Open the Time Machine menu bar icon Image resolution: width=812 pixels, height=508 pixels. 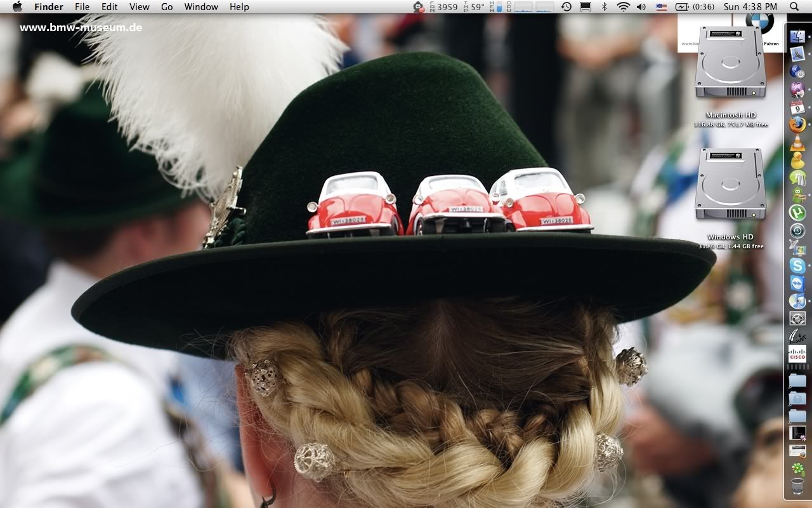(566, 7)
